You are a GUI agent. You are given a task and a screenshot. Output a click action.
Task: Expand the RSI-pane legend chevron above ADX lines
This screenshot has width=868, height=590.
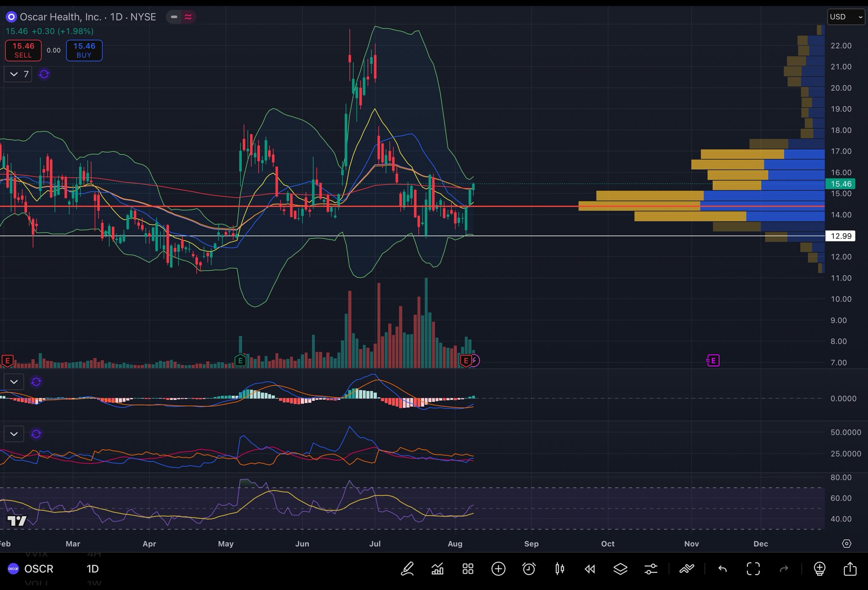point(14,434)
